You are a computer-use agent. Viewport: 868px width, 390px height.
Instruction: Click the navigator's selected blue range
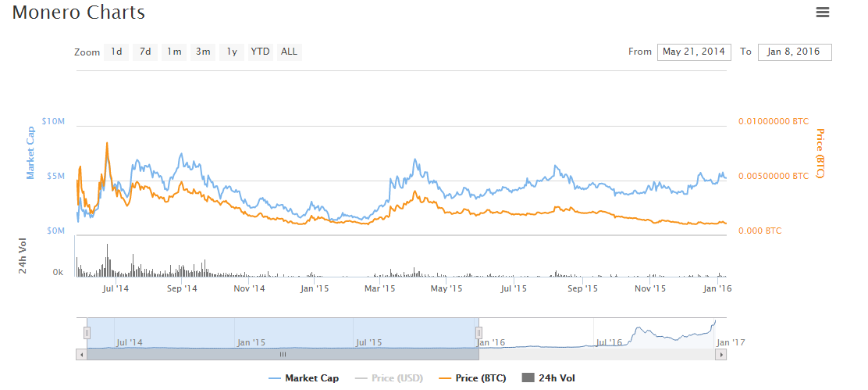[283, 333]
